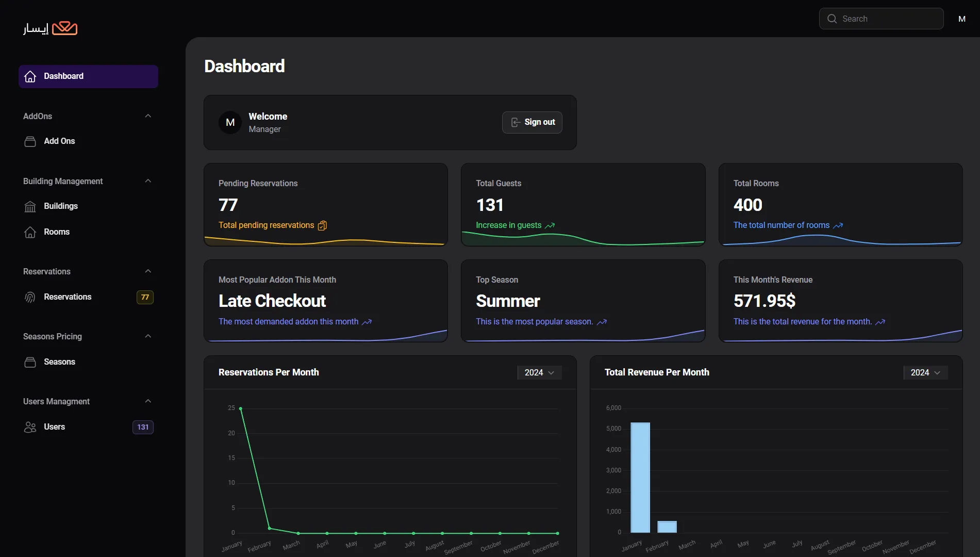Click the clipboard icon beside Total pending reservations

pos(322,225)
